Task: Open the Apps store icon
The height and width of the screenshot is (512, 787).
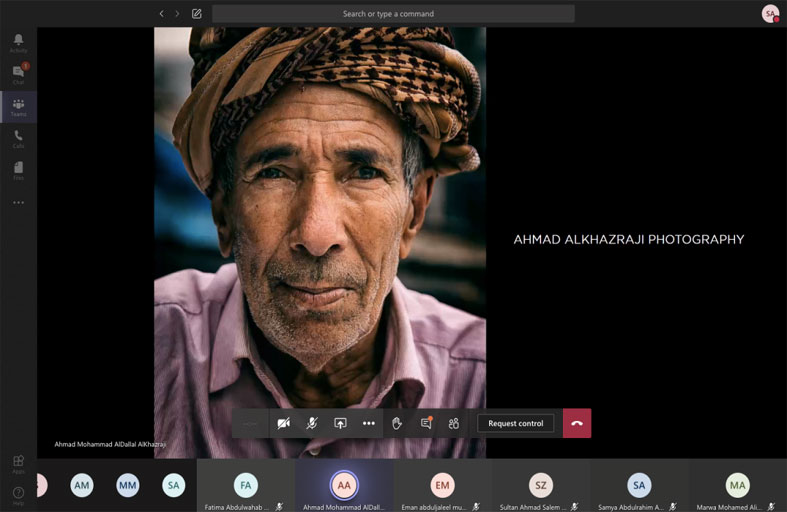Action: (x=18, y=463)
